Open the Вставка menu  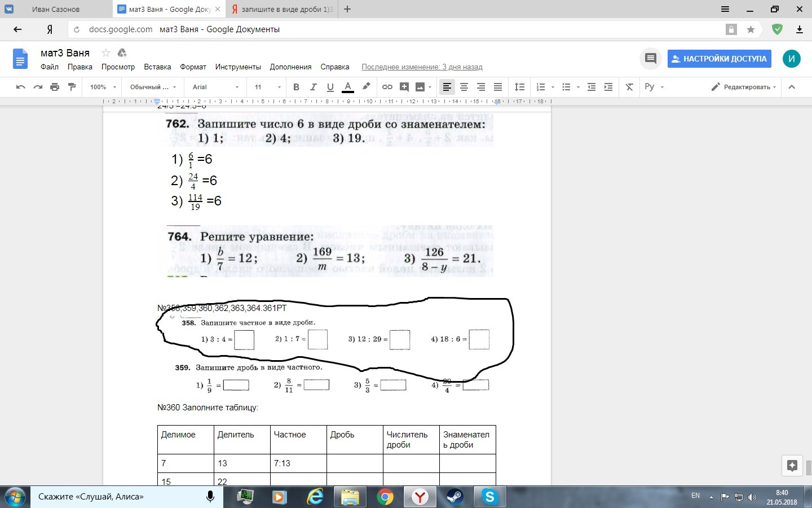point(157,67)
